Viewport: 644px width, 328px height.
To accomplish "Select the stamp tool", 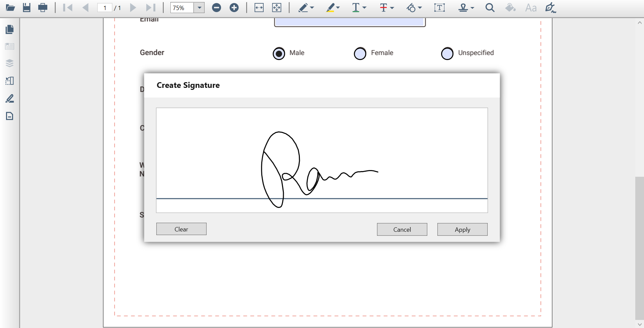I will click(463, 8).
